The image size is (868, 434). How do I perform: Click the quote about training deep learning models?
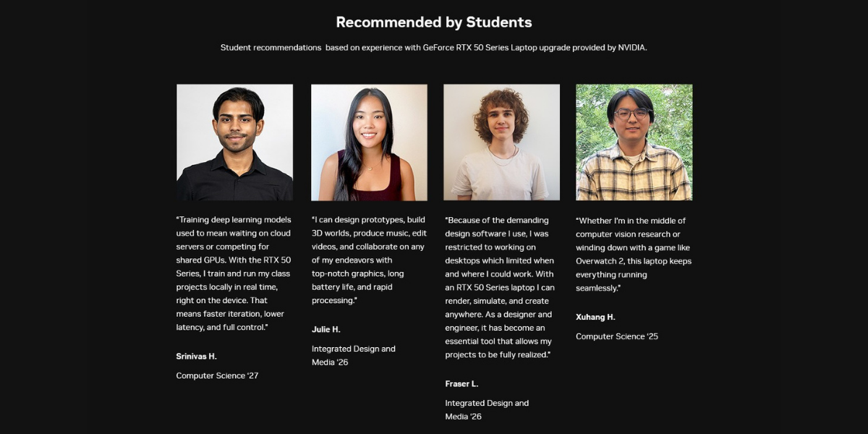click(234, 273)
